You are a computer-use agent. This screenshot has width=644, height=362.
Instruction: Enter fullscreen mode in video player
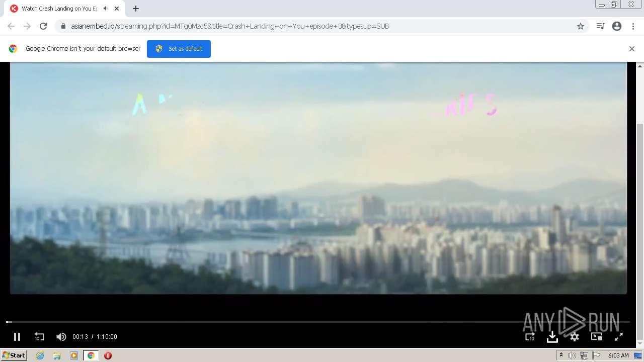619,337
